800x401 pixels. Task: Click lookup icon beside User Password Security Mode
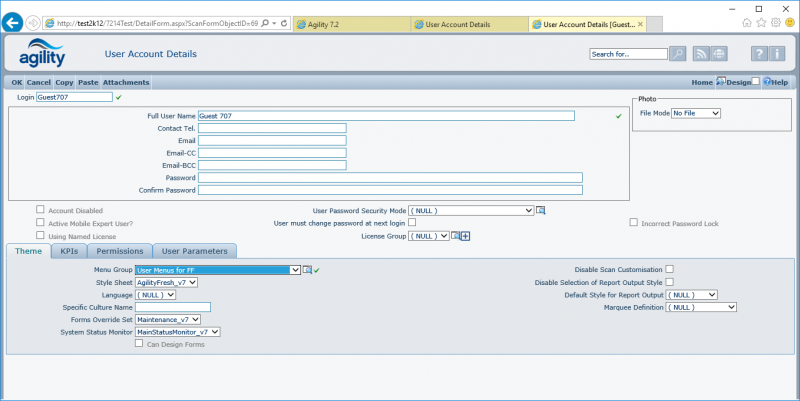click(541, 211)
